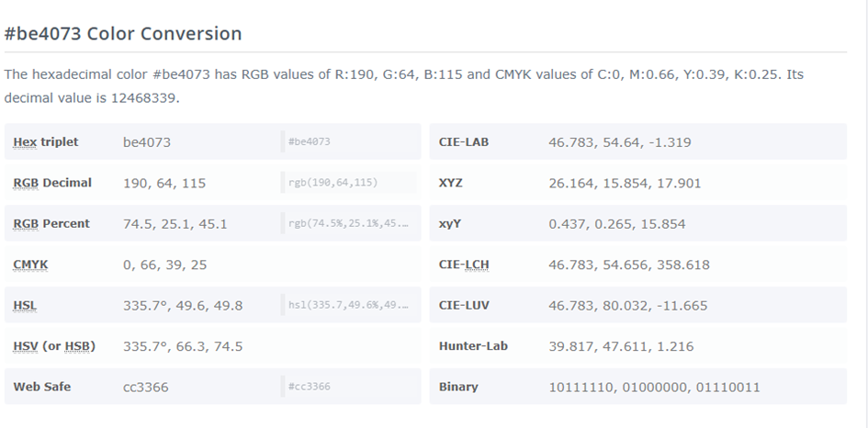Viewport: 868px width, 428px height.
Task: Click the "RGB Percent" row label
Action: (x=51, y=223)
